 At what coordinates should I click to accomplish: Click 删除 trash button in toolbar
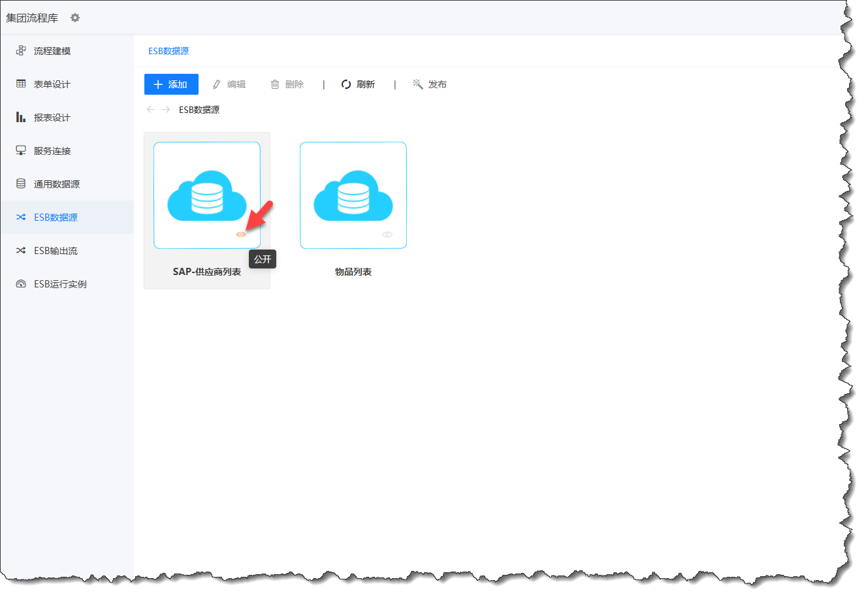point(287,84)
